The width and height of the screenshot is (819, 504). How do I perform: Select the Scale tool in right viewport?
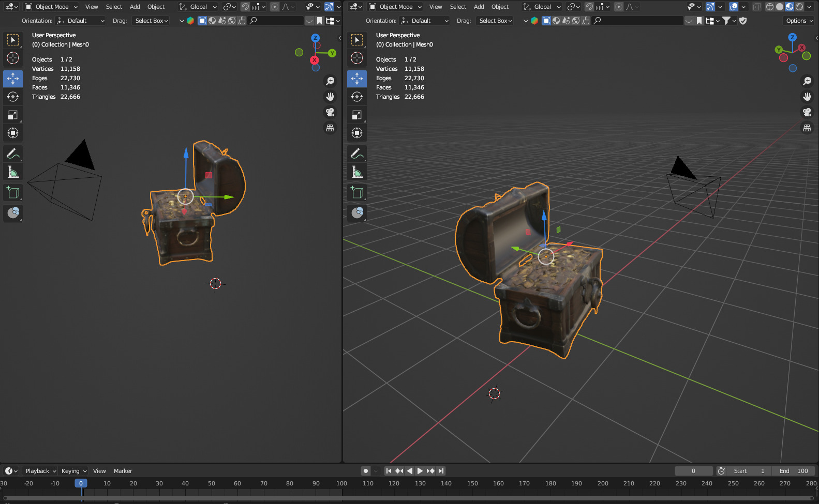tap(357, 115)
